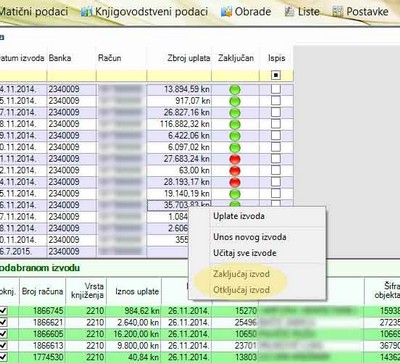Click the Obrade menu icon

pyautogui.click(x=226, y=12)
